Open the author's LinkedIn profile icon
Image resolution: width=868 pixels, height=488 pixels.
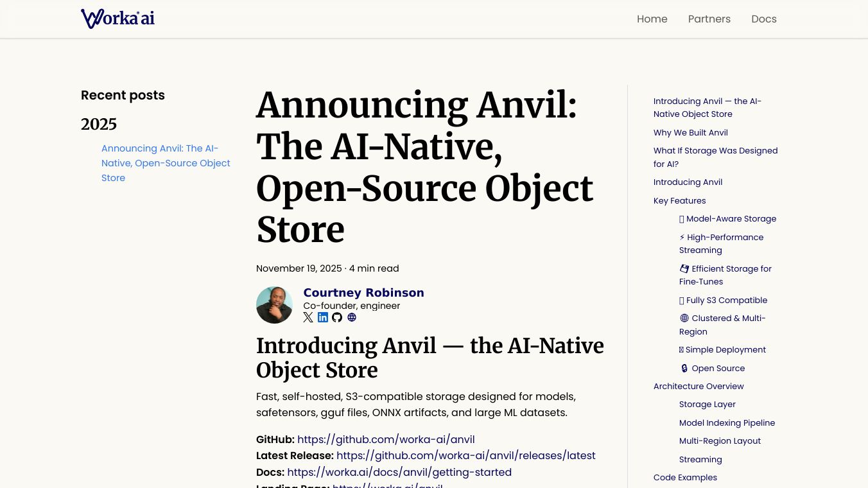323,317
